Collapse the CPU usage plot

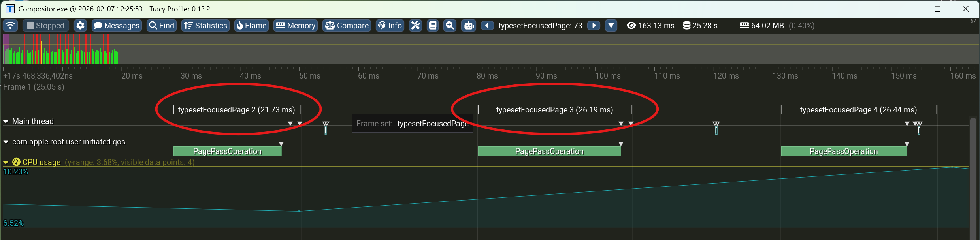[x=6, y=162]
